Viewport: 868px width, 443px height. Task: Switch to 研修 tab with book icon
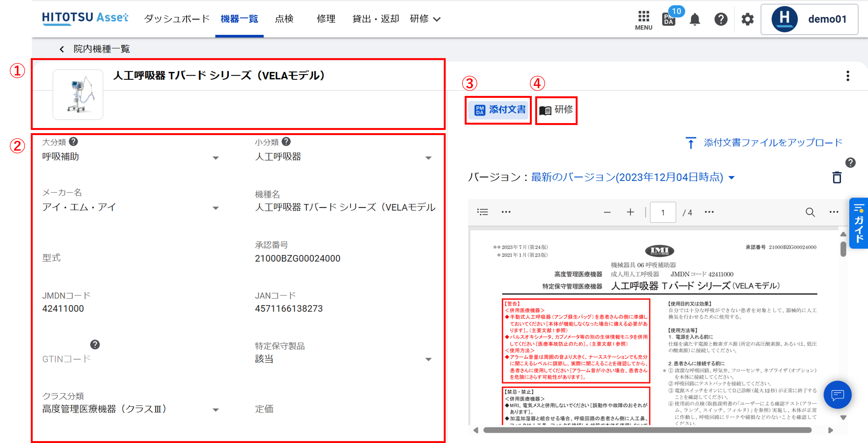click(556, 110)
